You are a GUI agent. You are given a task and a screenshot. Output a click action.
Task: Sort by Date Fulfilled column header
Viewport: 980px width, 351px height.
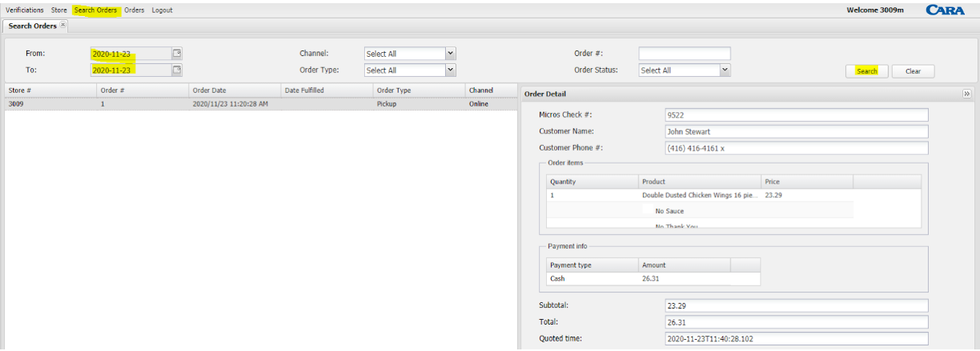(x=326, y=91)
